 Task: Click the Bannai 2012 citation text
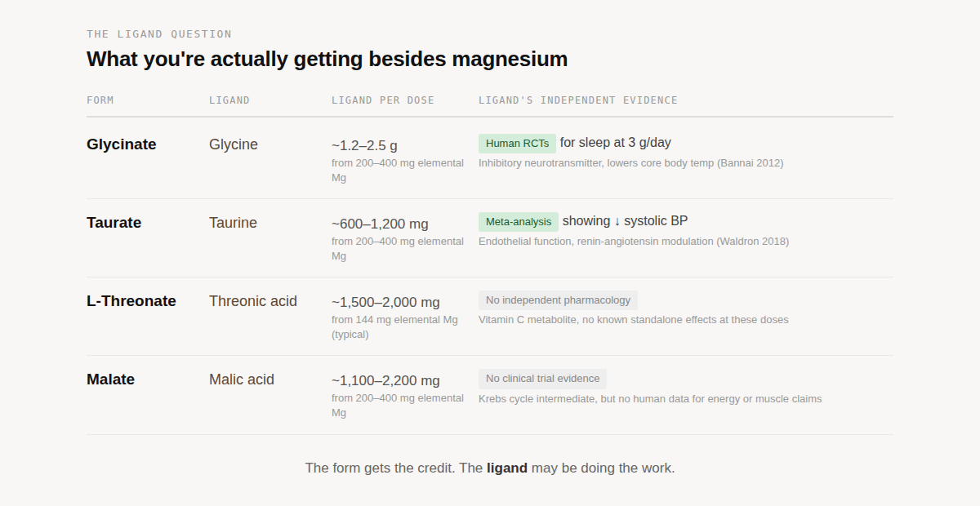[x=750, y=163]
